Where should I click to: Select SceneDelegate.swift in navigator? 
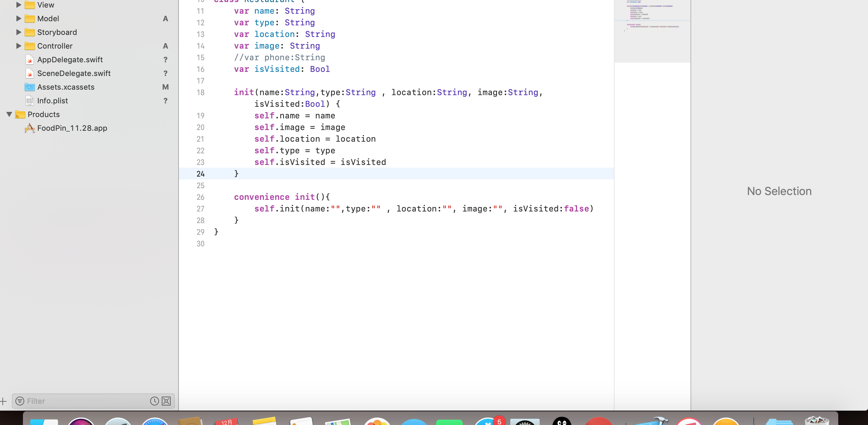click(74, 73)
